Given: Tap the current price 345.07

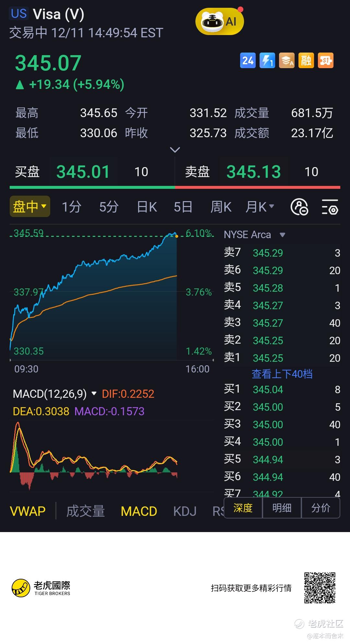Looking at the screenshot, I should 48,63.
